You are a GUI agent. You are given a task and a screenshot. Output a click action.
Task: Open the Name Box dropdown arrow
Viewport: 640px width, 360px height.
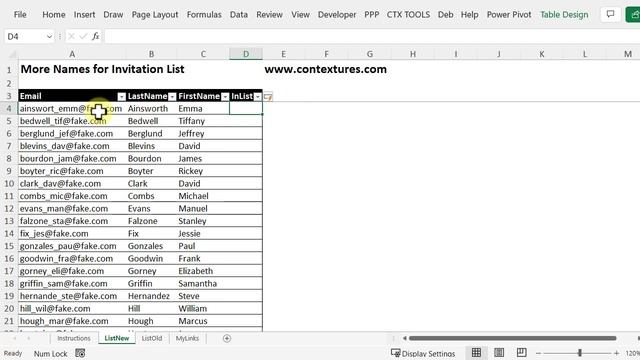point(49,37)
